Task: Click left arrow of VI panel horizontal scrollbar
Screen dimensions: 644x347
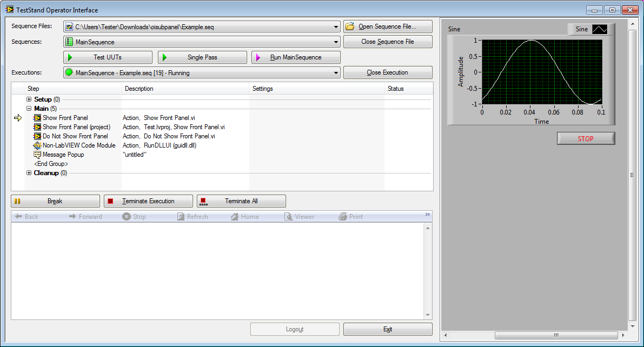Action: coord(446,335)
